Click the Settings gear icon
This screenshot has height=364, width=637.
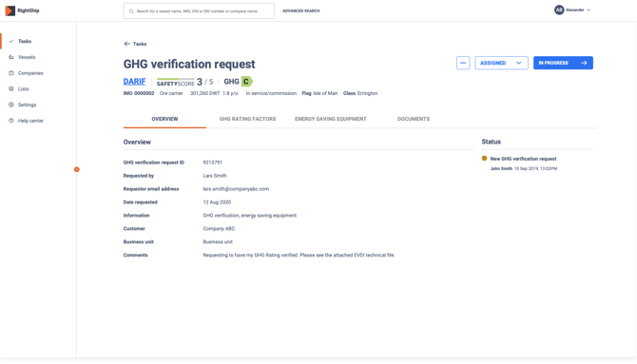click(x=11, y=105)
